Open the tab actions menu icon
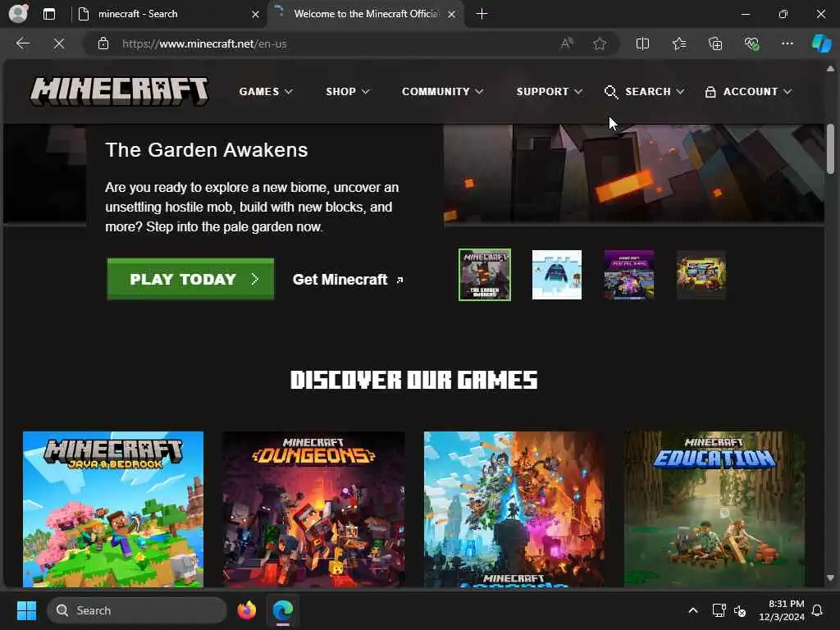The image size is (840, 630). click(x=49, y=14)
